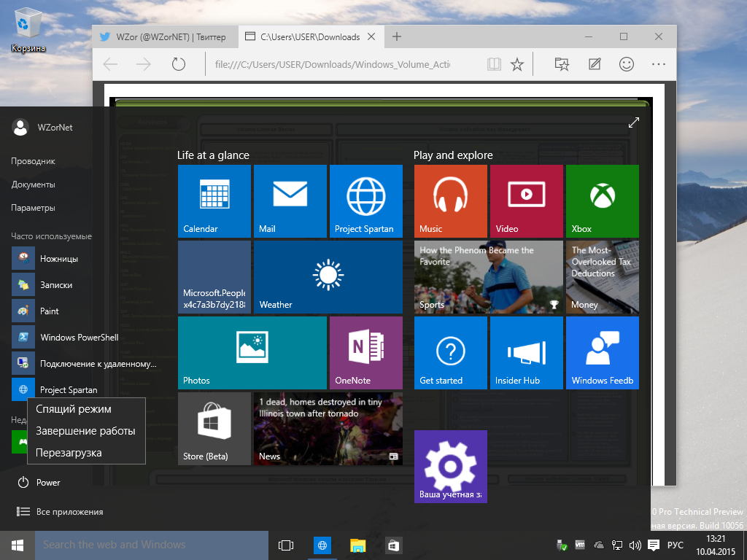The height and width of the screenshot is (560, 747).
Task: Go forward in the browser
Action: click(144, 64)
